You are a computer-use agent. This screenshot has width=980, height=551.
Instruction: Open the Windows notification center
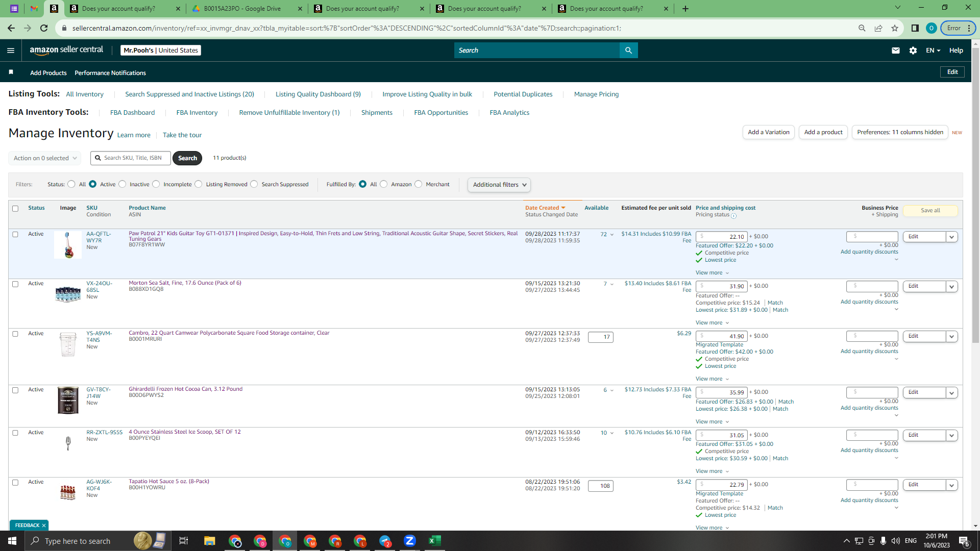click(x=964, y=541)
